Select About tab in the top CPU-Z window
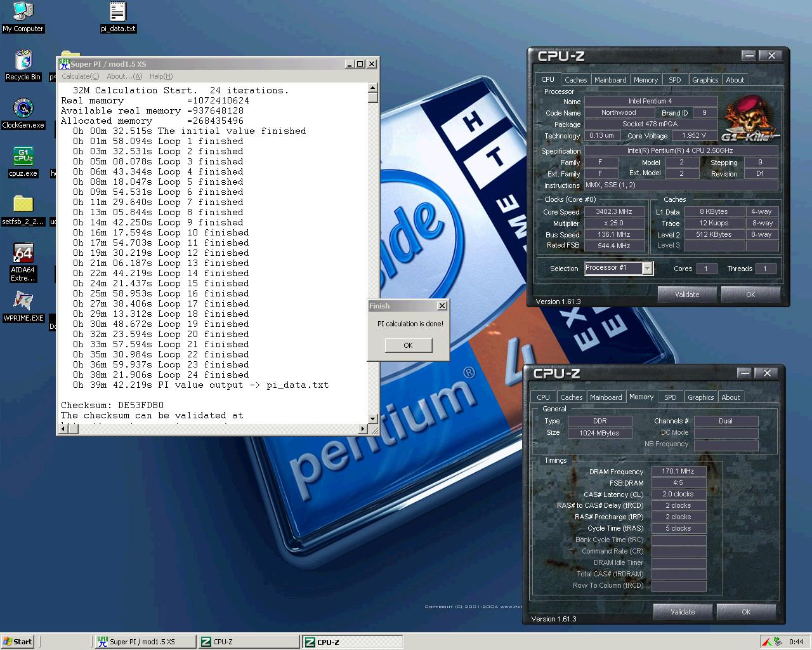Image resolution: width=812 pixels, height=650 pixels. point(735,80)
